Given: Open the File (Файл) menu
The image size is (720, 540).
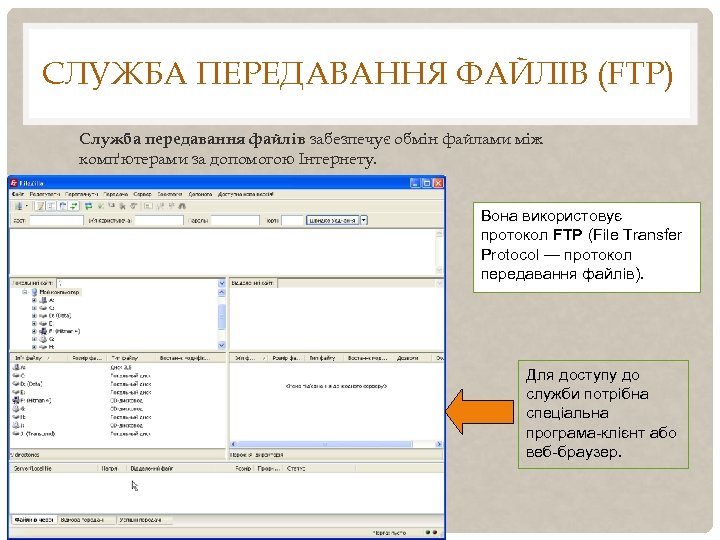Looking at the screenshot, I should (17, 194).
